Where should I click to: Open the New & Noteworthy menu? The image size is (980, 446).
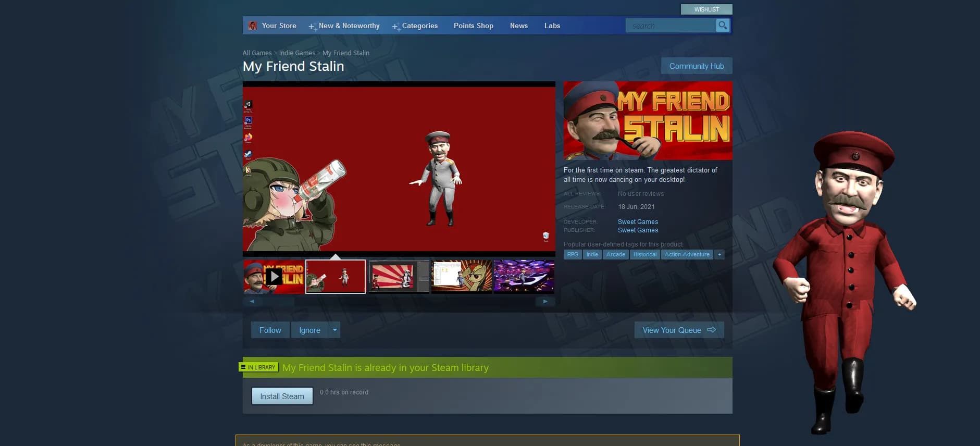tap(349, 26)
